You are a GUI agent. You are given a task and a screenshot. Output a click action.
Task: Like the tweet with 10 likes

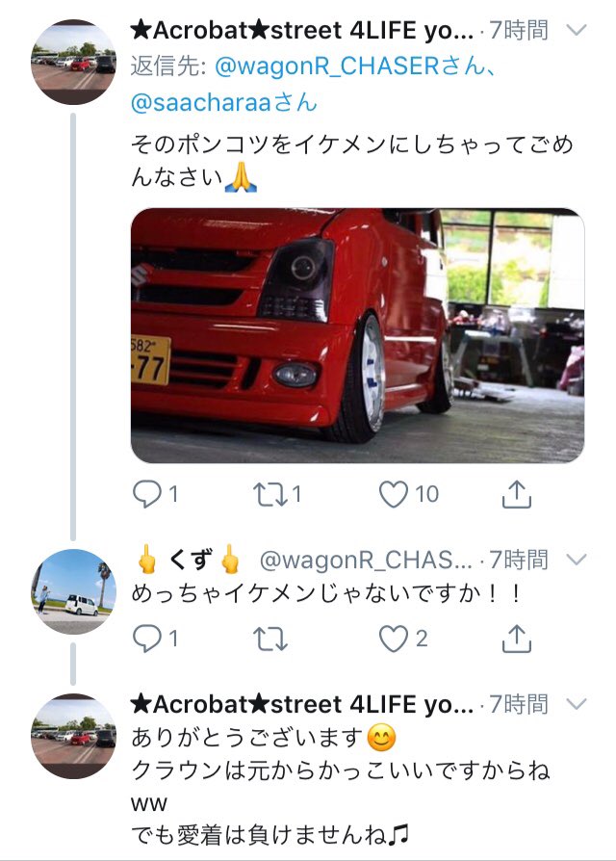394,494
